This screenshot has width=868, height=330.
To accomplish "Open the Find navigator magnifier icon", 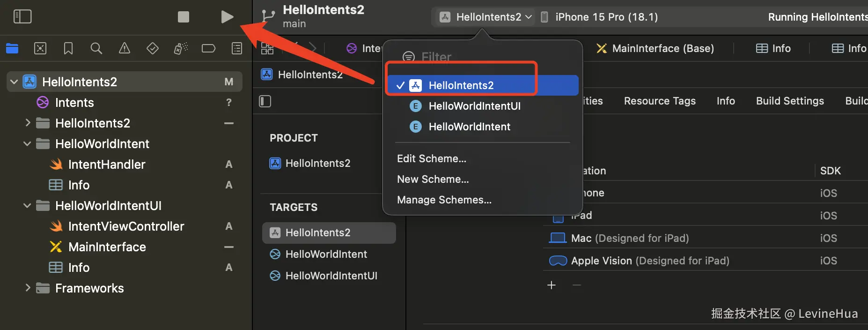I will coord(96,48).
